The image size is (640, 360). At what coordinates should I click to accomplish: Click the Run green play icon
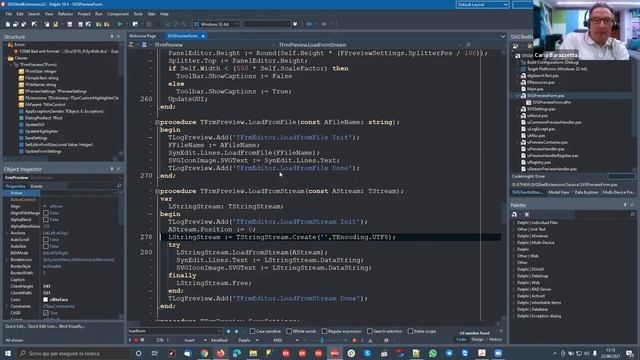click(120, 24)
